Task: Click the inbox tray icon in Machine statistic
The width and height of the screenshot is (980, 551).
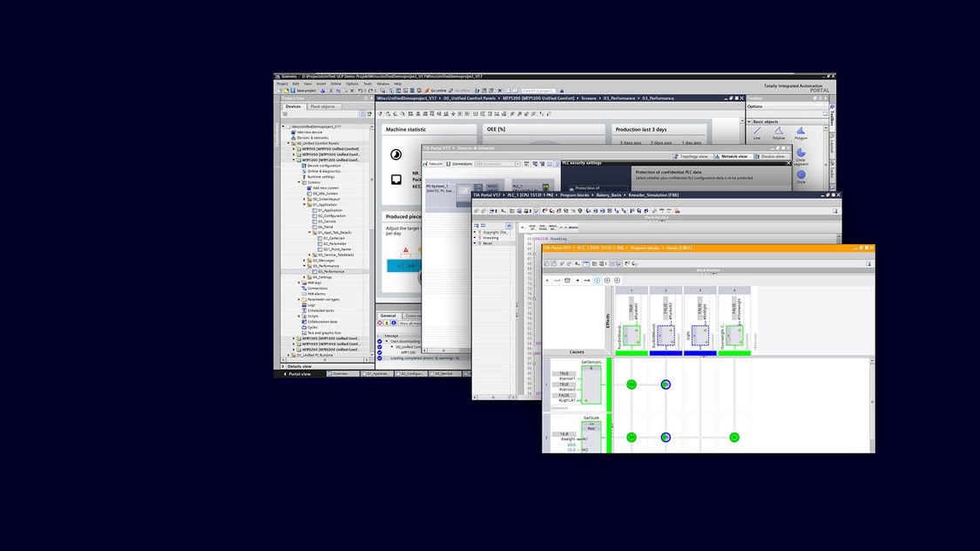Action: 396,180
